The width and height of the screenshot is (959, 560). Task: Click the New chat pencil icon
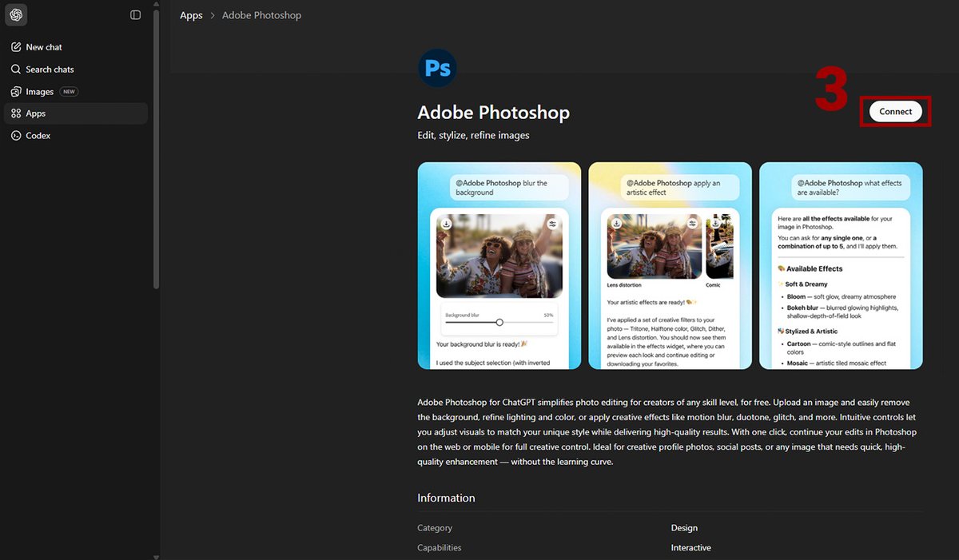tap(16, 47)
